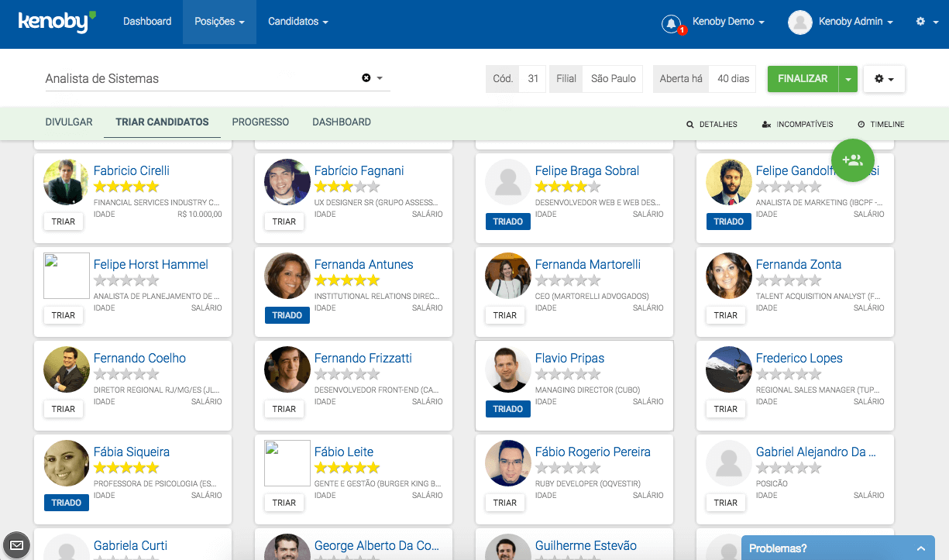Mark Fabrício Fagnani as TRIAR
Screen dimensions: 949x560
[x=284, y=222]
